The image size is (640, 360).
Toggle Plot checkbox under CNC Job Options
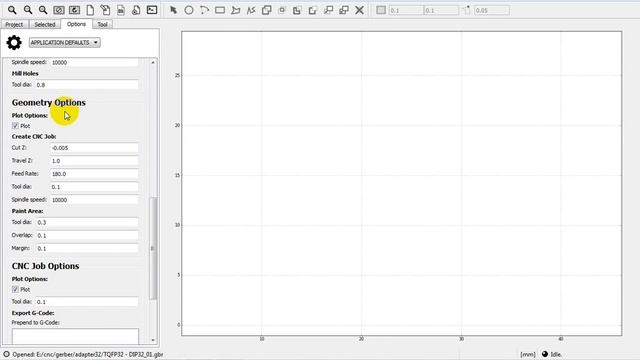click(x=16, y=289)
